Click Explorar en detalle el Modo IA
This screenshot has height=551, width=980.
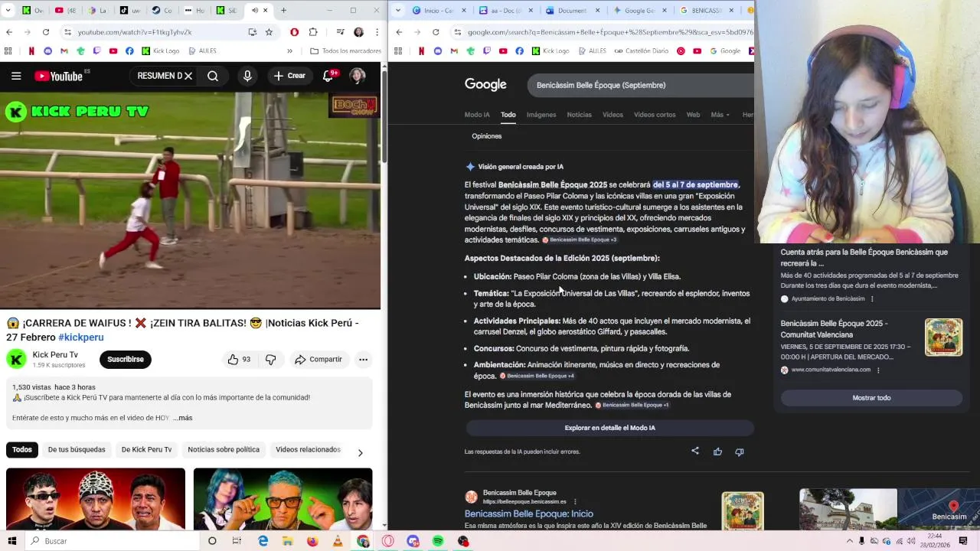(609, 428)
